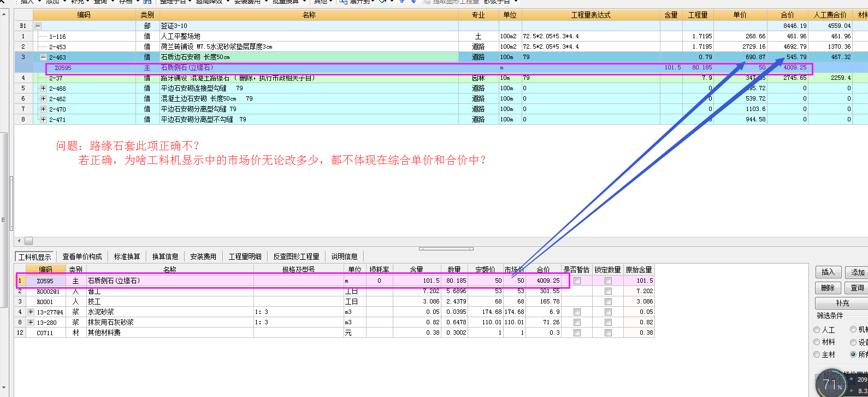Switch to 工程量明细 tab

click(245, 256)
